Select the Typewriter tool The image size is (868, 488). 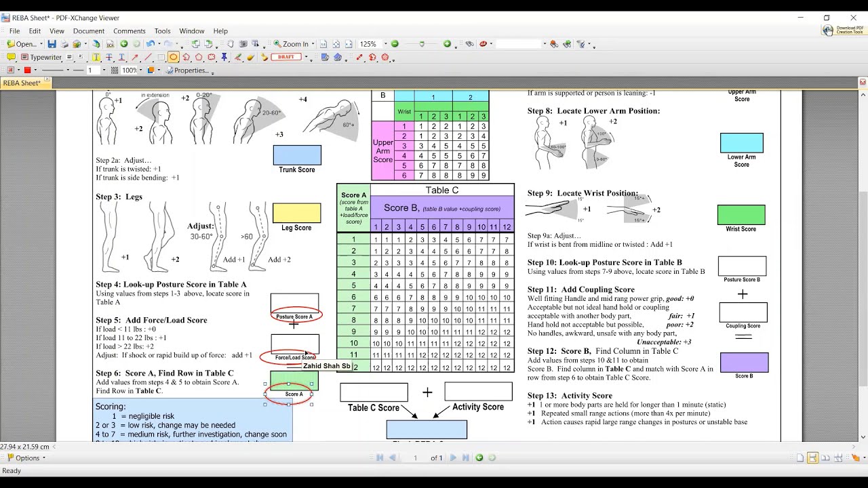41,58
